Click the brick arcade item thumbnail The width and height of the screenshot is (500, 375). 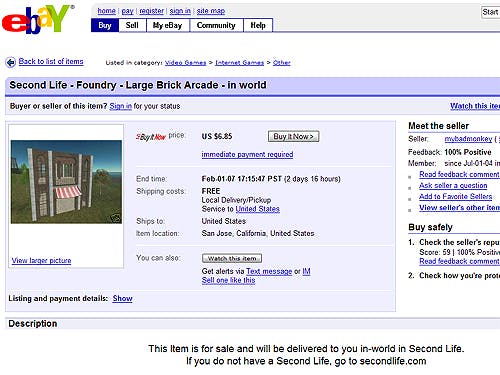coord(66,182)
